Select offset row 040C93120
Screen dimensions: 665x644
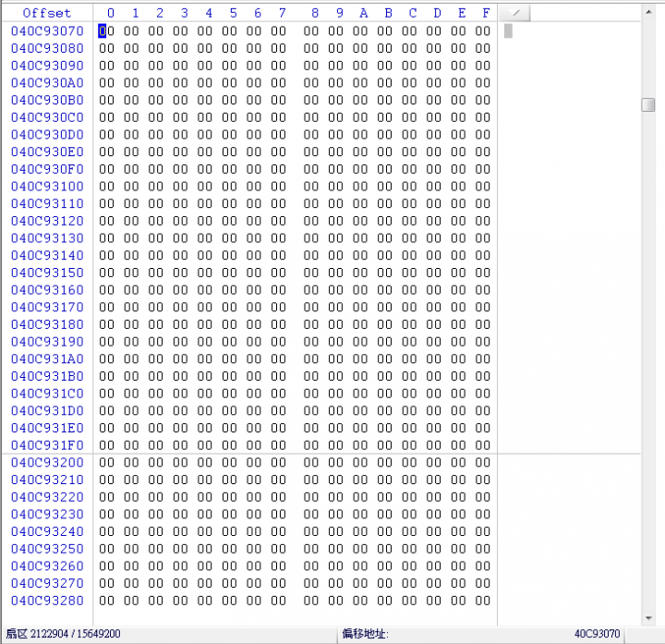coord(47,221)
